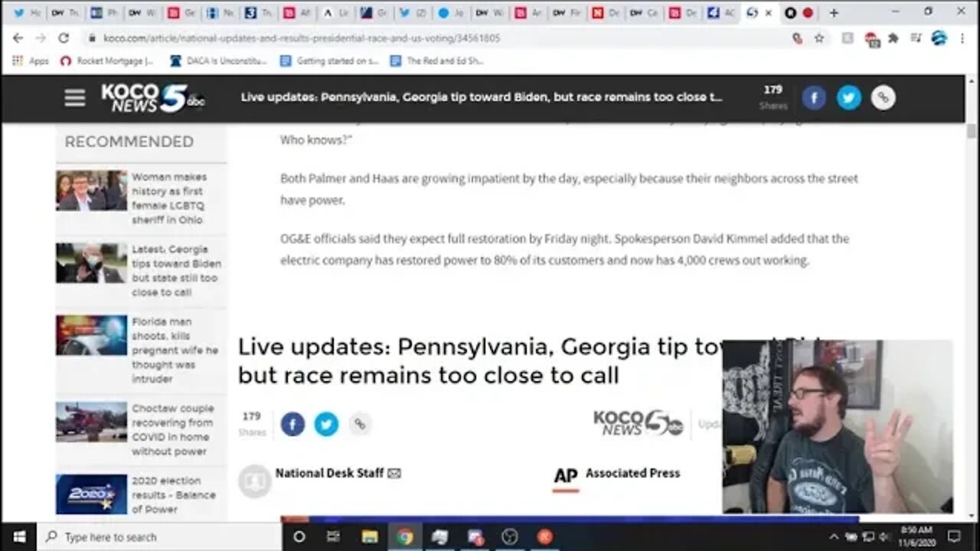Open 'Choctaw couple recovering from COVID' article
The width and height of the screenshot is (980, 551).
[x=173, y=429]
